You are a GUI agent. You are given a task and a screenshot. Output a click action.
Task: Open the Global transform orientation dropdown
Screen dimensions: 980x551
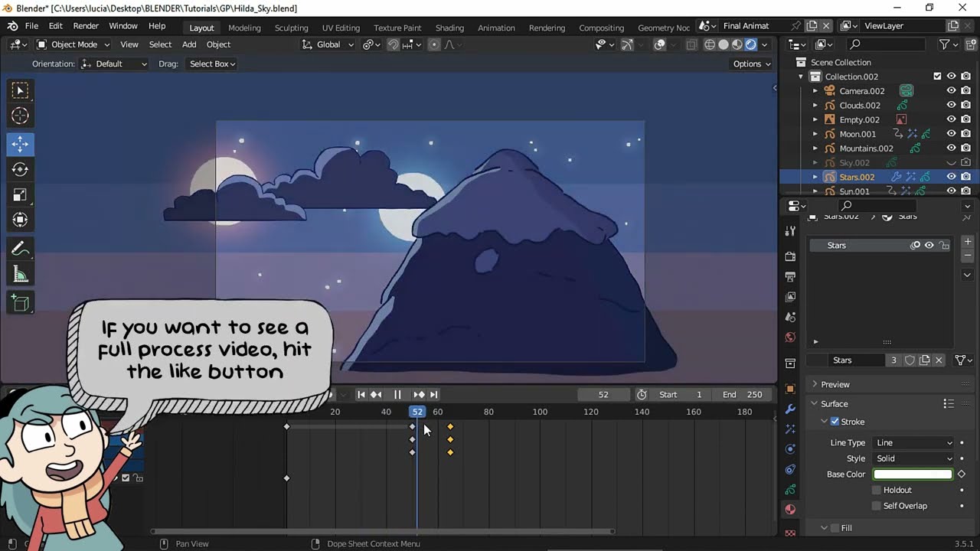click(x=329, y=44)
